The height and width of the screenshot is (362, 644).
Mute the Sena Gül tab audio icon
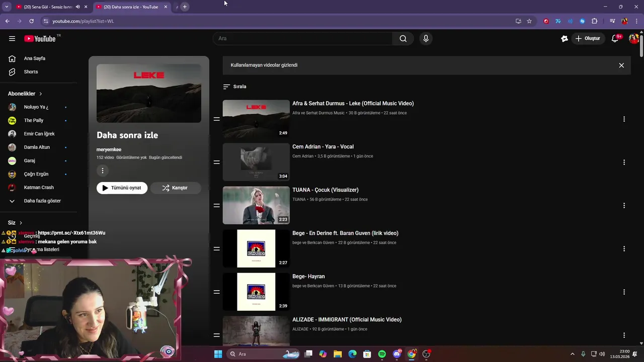tap(77, 7)
